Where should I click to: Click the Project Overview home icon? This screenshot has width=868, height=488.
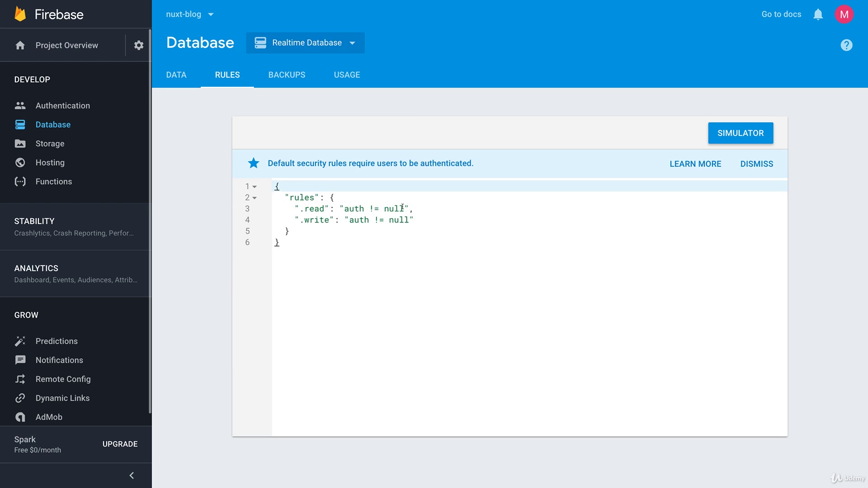click(20, 45)
